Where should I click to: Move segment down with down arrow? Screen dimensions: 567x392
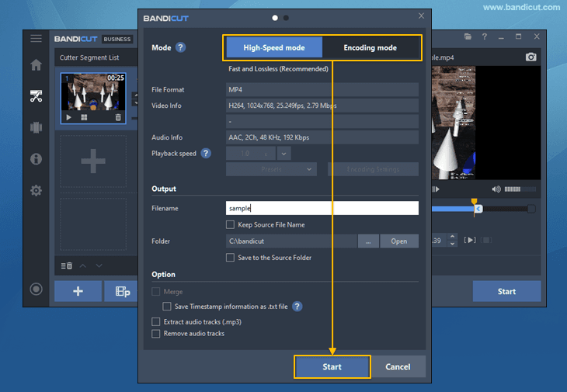click(x=99, y=266)
